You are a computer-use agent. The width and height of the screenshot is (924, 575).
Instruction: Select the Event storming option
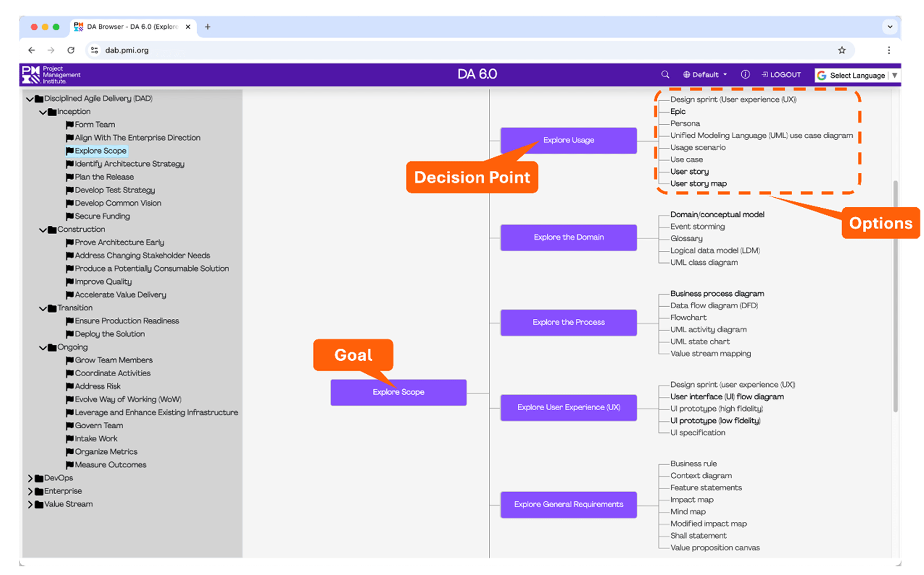[697, 227]
